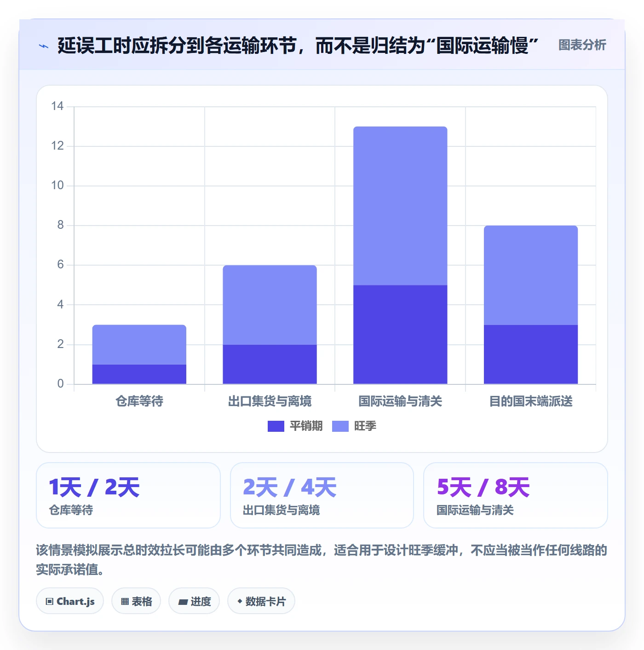
Task: Select the light 旺季 segment of 目的国末端派送 bar
Action: (x=531, y=275)
